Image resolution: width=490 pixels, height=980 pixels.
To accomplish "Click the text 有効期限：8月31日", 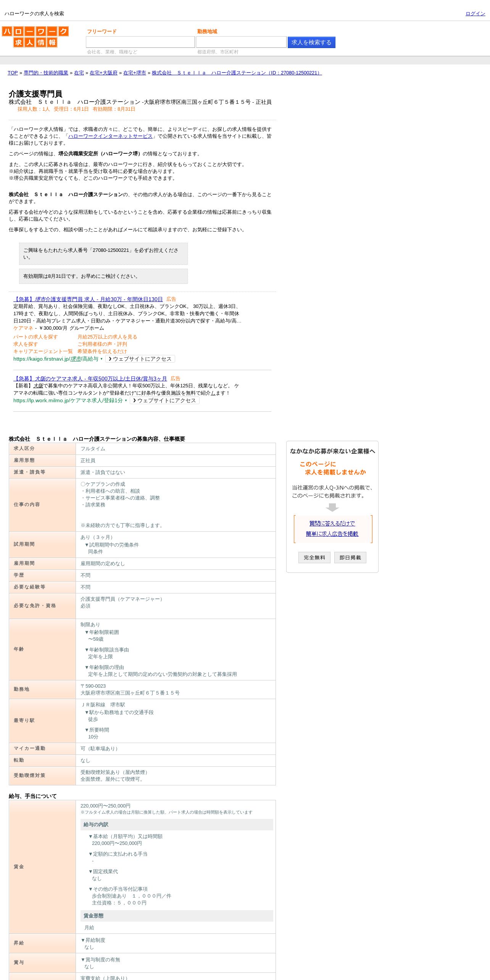I will tap(114, 109).
